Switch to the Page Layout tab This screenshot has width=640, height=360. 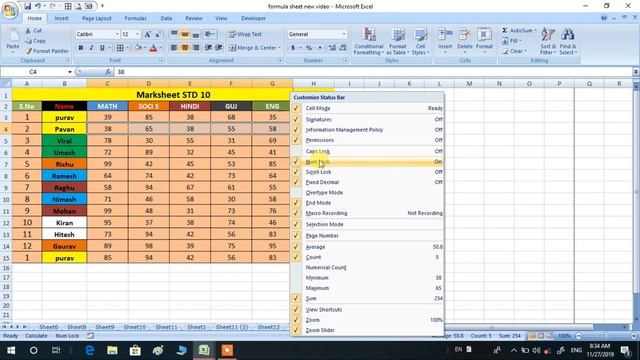point(97,18)
